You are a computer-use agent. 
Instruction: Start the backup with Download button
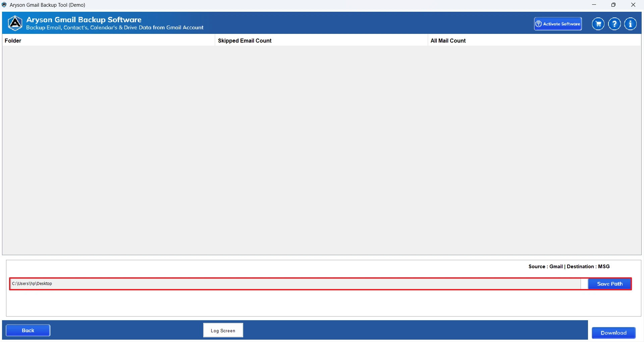(x=613, y=333)
